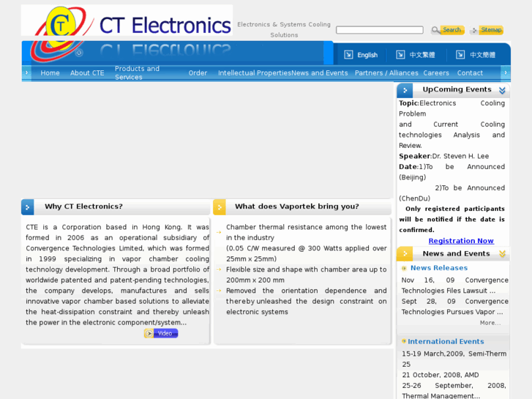Click the News and Events panel title

tap(457, 253)
